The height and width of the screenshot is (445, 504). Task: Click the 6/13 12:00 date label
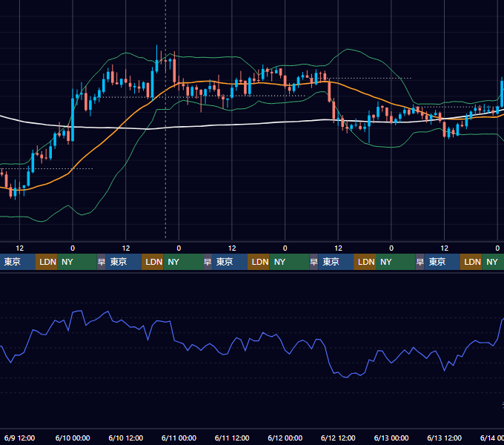pyautogui.click(x=444, y=438)
